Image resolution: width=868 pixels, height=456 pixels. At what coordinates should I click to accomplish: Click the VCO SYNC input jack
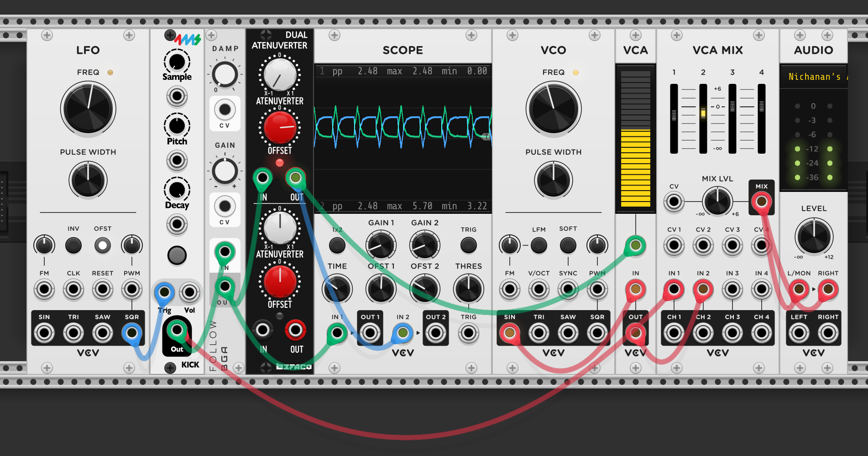(x=568, y=289)
